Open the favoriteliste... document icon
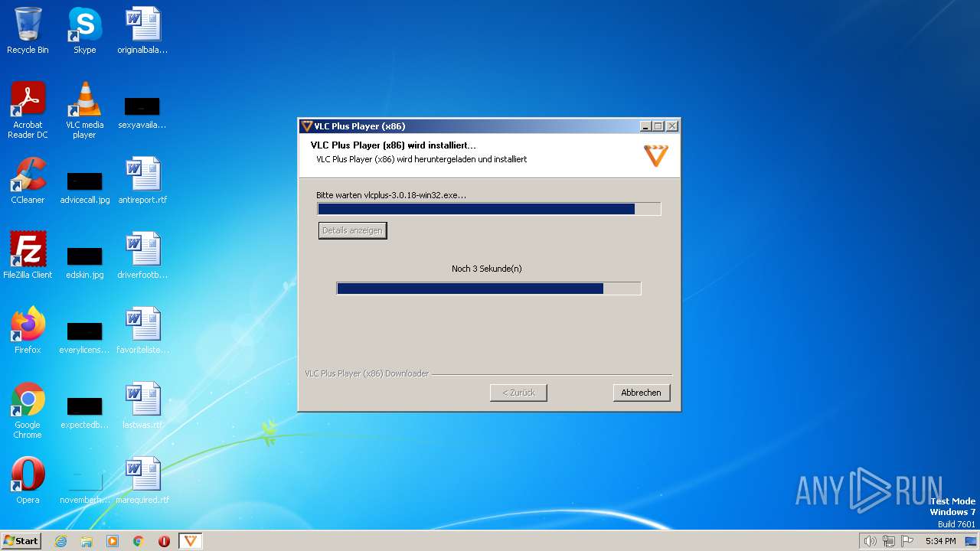This screenshot has width=980, height=551. 142,331
